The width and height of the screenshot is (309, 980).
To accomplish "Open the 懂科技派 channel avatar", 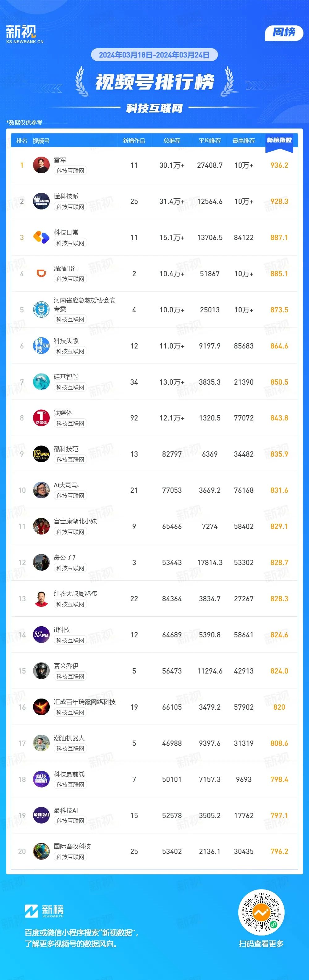I will tap(41, 201).
